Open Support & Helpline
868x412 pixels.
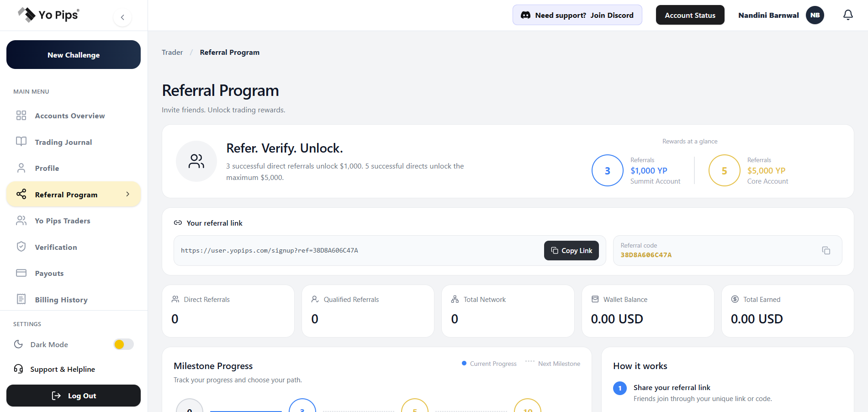pos(63,369)
